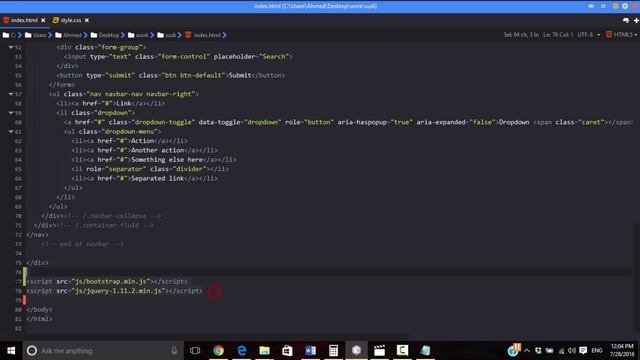Screen dimensions: 640x360
Task: Show hidden system tray icons
Action: (x=527, y=351)
